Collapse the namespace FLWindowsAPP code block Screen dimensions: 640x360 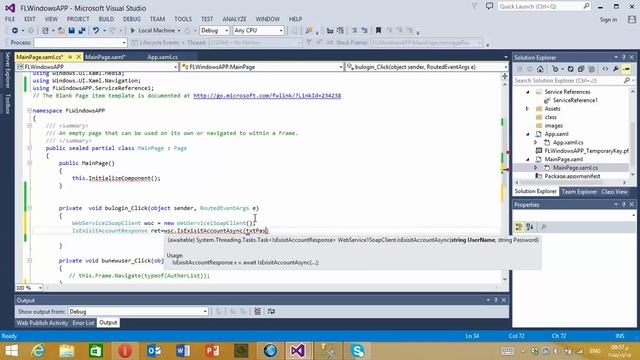tap(29, 111)
